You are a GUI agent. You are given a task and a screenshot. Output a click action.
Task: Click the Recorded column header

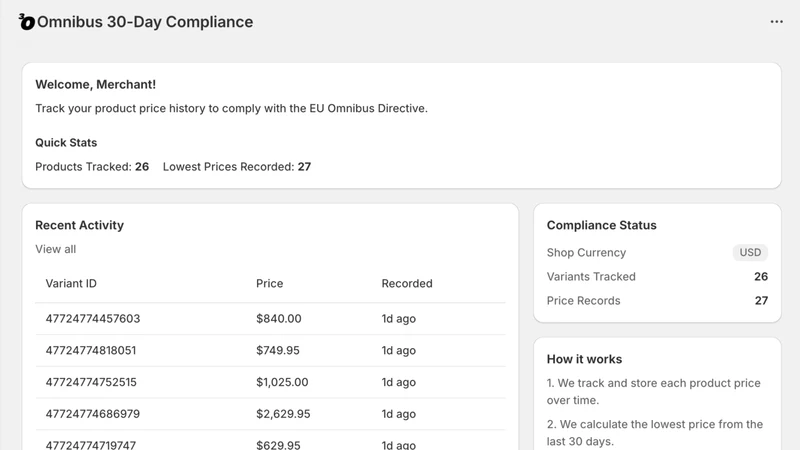tap(407, 283)
